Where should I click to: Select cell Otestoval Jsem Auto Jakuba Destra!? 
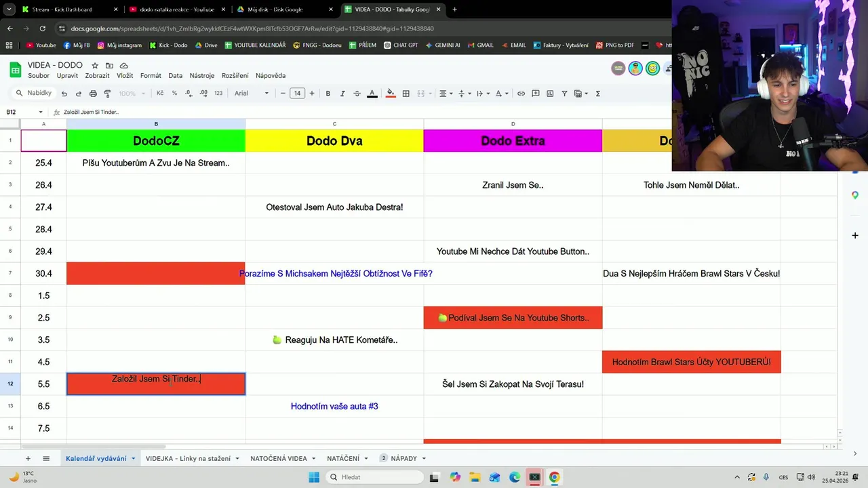[x=334, y=207]
